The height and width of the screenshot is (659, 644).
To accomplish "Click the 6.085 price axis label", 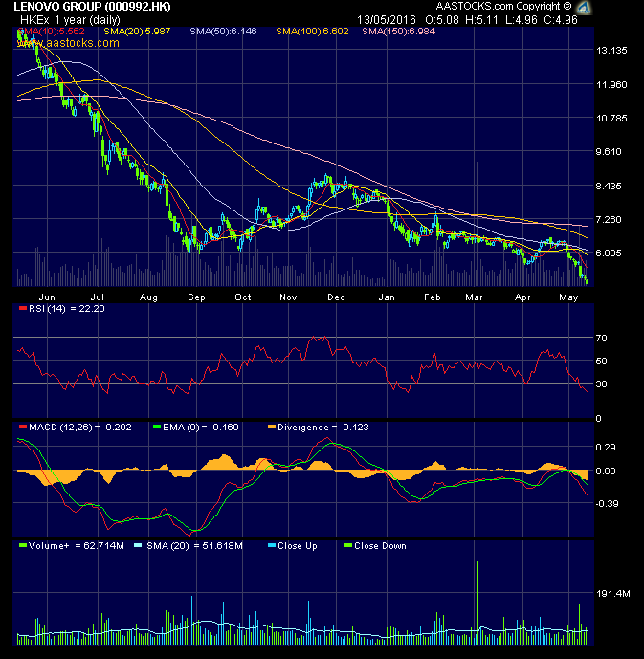I will 609,253.
